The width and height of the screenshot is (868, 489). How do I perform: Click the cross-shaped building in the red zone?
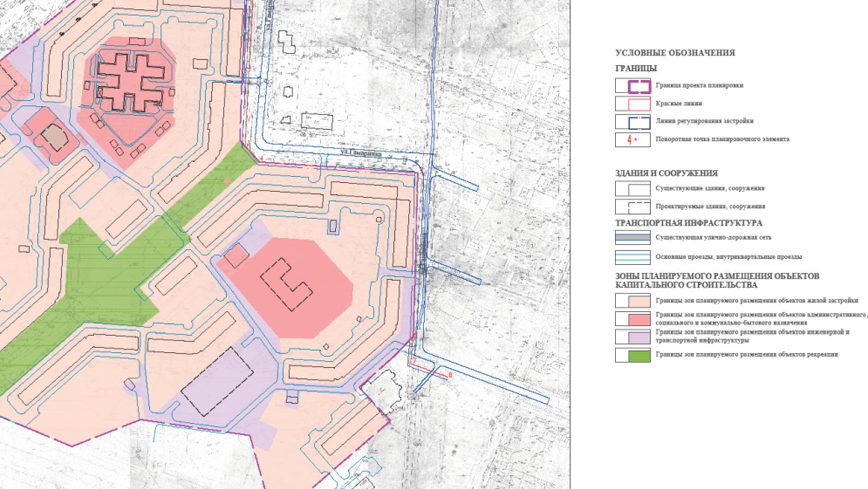click(131, 82)
